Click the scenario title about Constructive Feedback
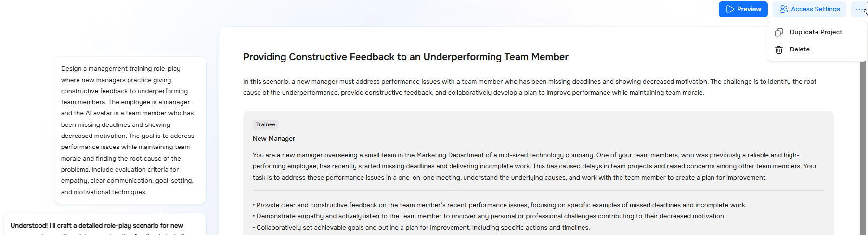The height and width of the screenshot is (235, 868). click(405, 57)
